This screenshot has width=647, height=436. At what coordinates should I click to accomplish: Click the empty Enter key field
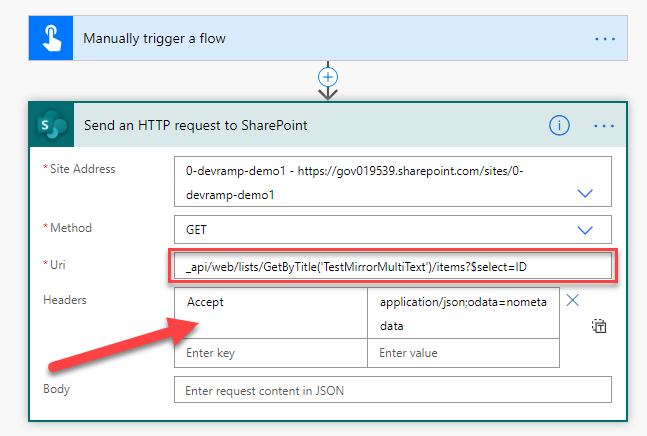(x=270, y=353)
